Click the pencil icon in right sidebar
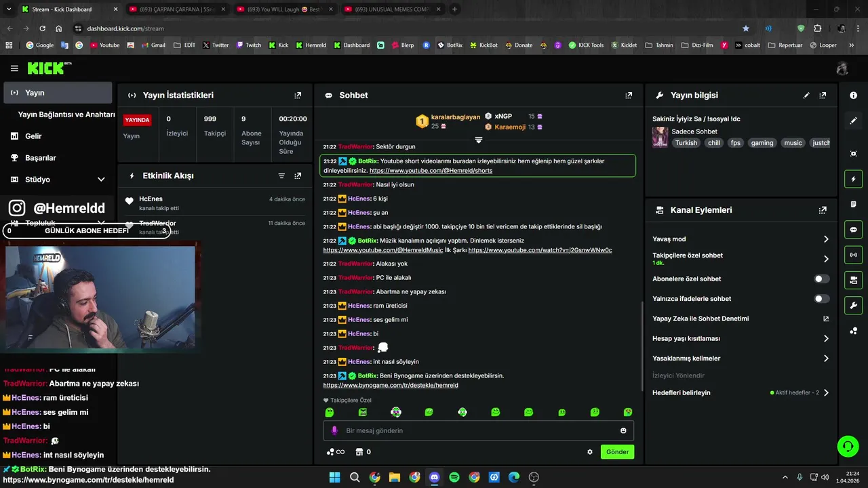 point(853,121)
